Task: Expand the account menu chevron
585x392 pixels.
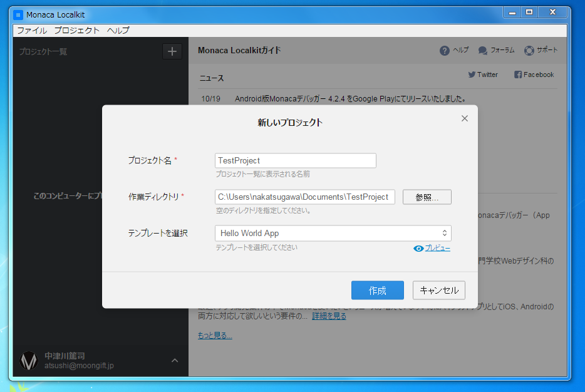Action: tap(175, 360)
